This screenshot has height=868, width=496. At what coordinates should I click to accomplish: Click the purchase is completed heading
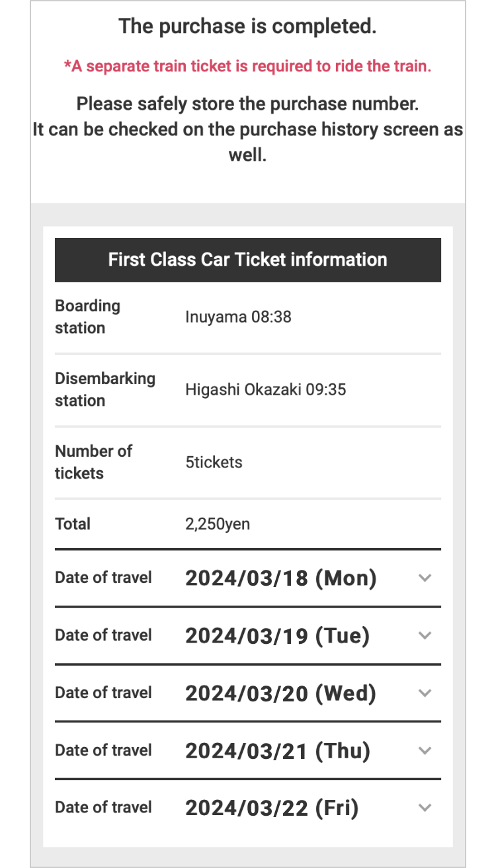[x=247, y=27]
